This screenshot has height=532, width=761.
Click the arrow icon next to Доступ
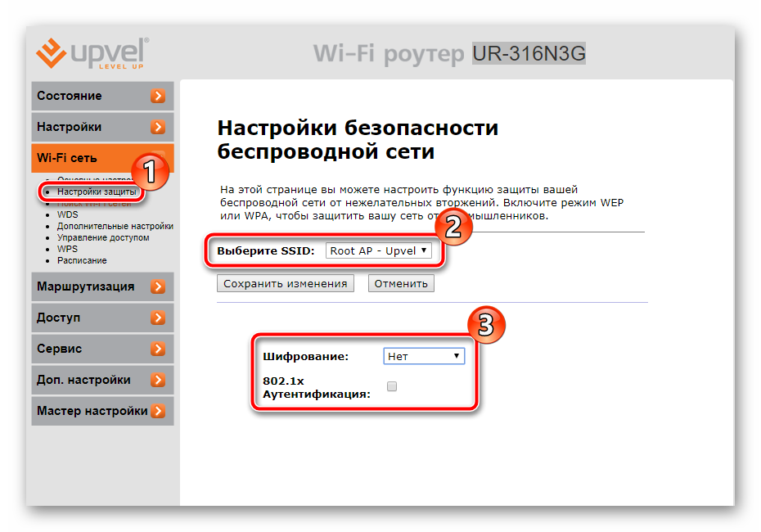(158, 318)
